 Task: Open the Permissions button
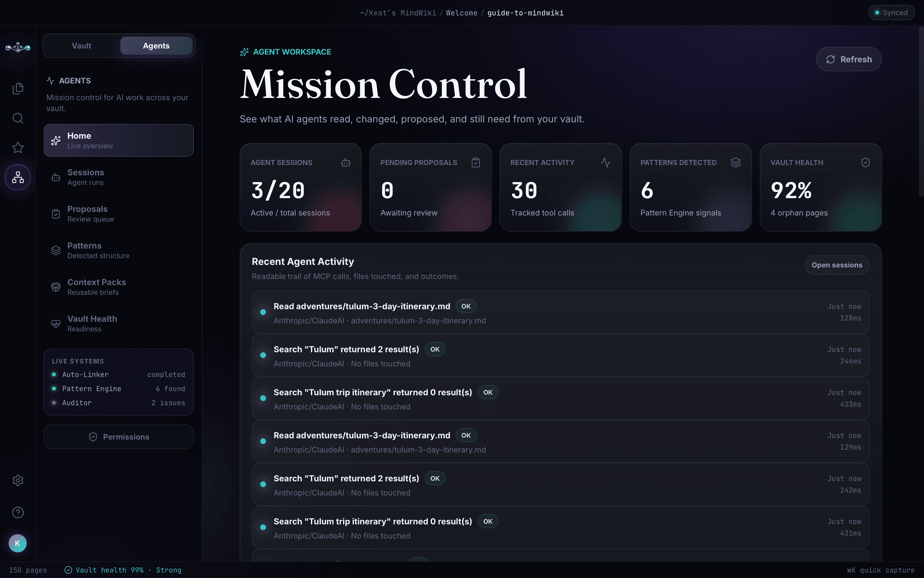119,437
